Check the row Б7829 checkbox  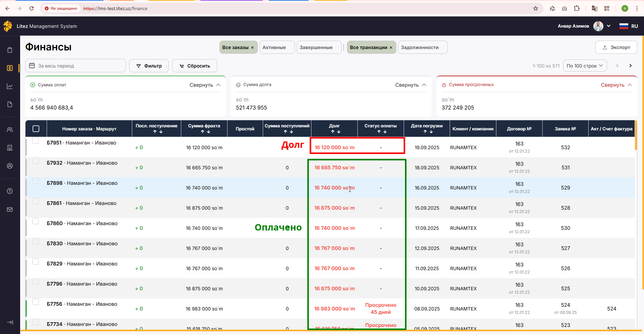tap(36, 261)
